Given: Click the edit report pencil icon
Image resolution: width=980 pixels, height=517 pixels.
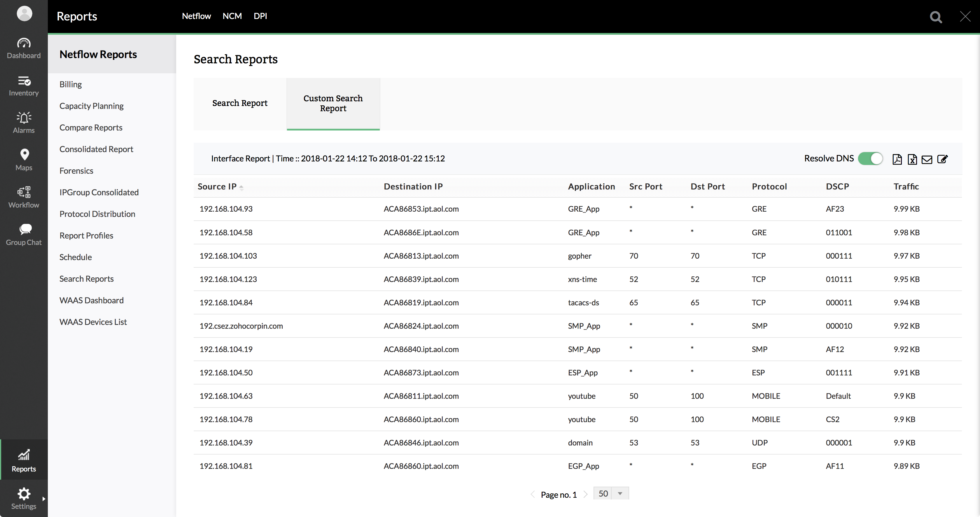Looking at the screenshot, I should tap(942, 159).
